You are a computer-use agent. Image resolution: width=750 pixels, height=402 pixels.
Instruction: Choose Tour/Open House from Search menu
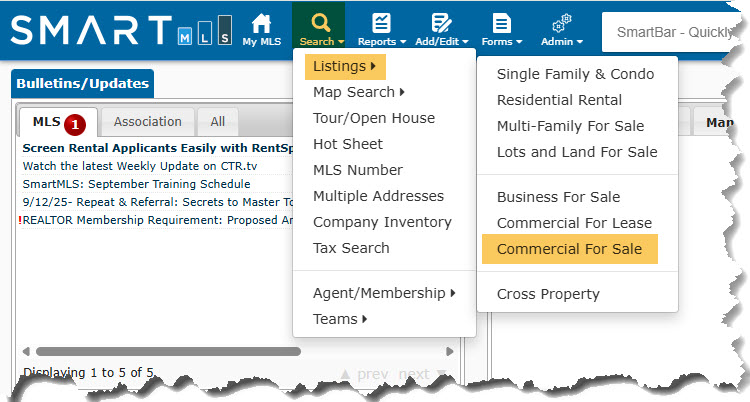pos(374,118)
